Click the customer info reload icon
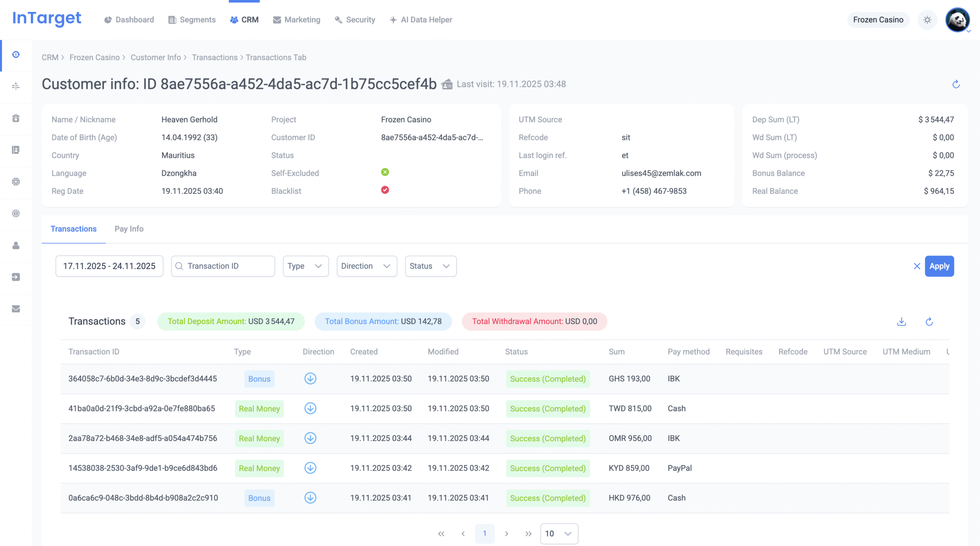 (956, 84)
